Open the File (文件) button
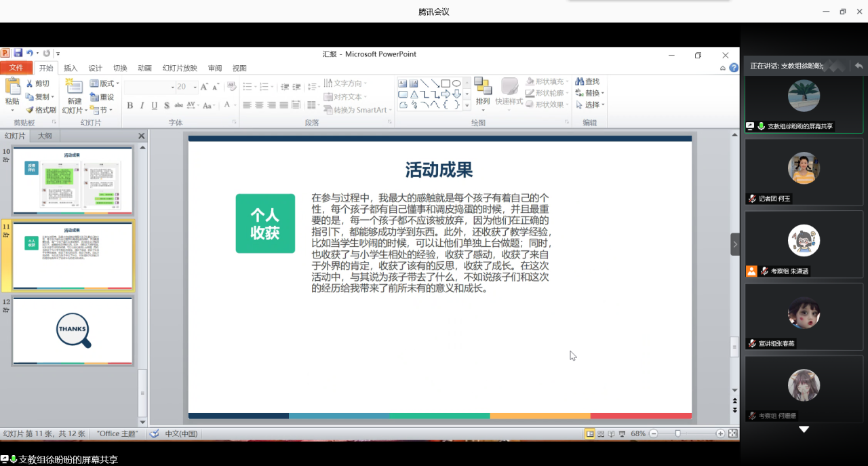Screen dimensions: 868x466 pos(16,68)
